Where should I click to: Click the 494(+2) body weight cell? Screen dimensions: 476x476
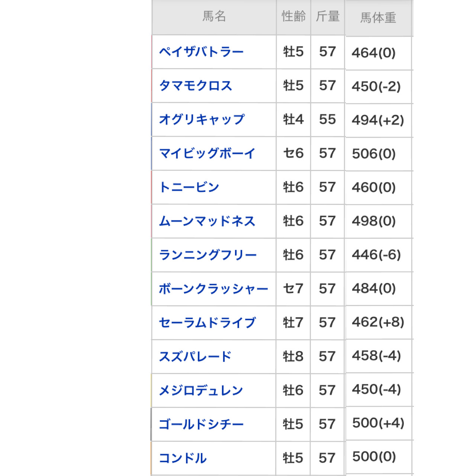pos(378,120)
